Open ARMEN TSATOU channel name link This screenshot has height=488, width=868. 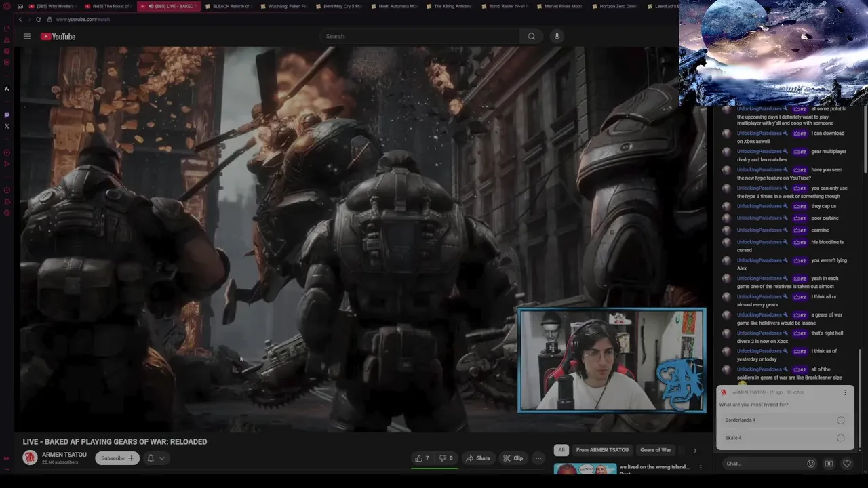coord(64,455)
